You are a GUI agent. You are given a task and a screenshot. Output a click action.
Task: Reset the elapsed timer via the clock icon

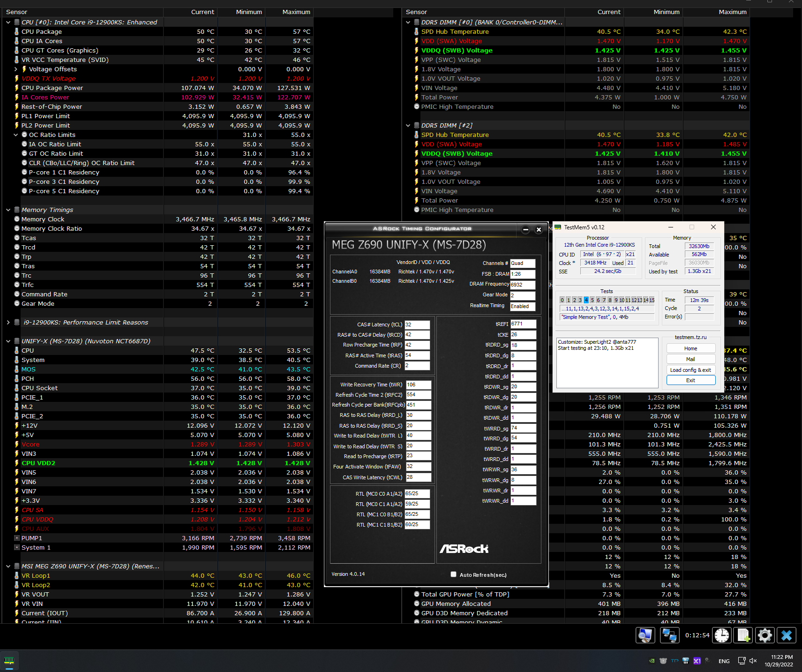pos(722,635)
